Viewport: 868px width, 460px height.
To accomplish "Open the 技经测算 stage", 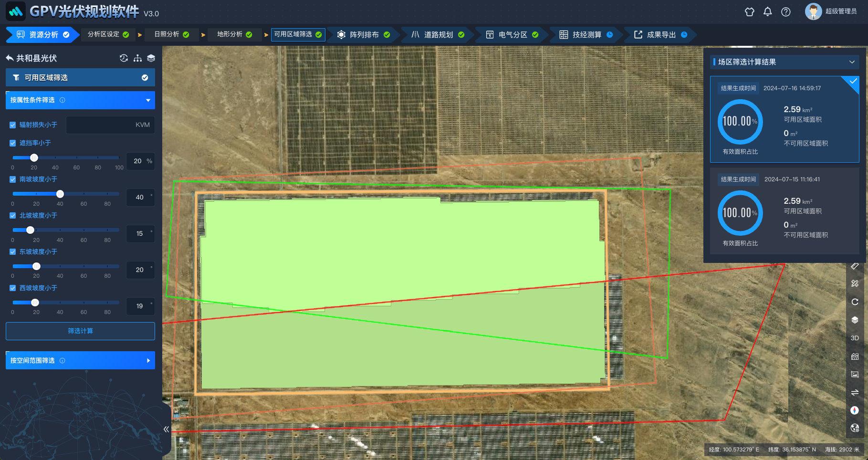I will coord(586,34).
